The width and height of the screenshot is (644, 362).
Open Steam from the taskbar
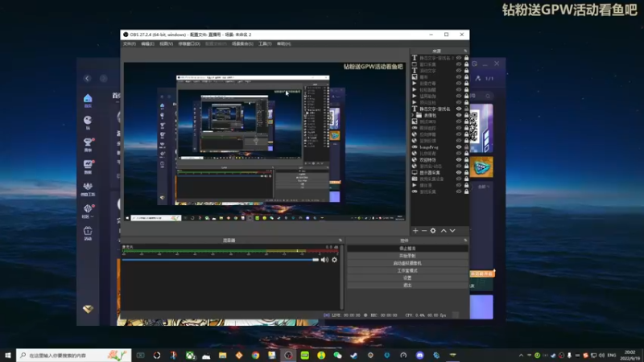click(354, 355)
